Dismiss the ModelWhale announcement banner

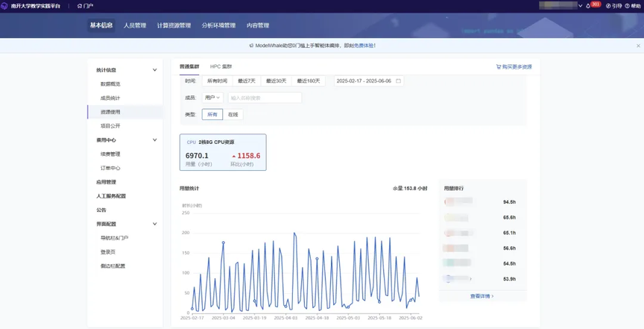638,46
